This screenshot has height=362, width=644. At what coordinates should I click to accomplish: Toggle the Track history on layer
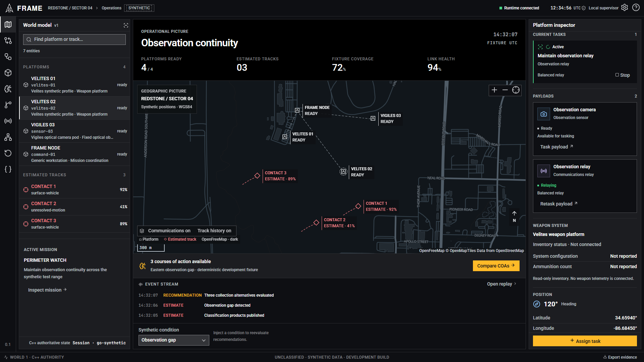[214, 231]
